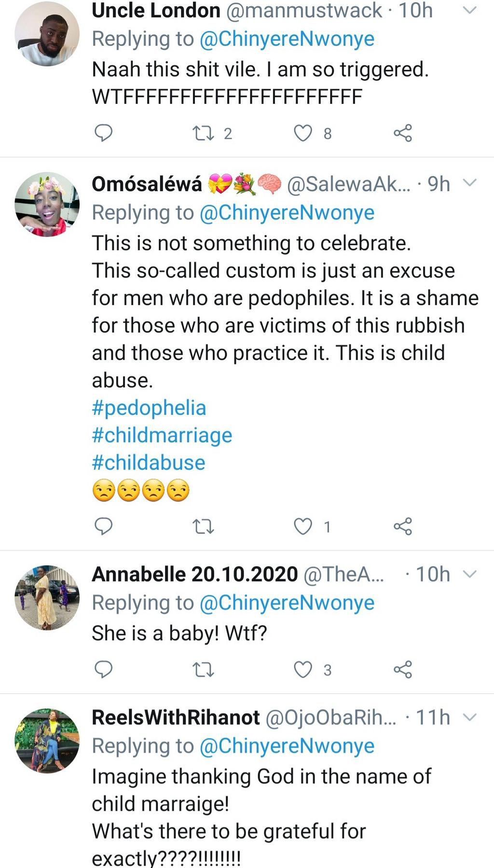
Task: Share Omósaléwá's tweet
Action: point(404,526)
